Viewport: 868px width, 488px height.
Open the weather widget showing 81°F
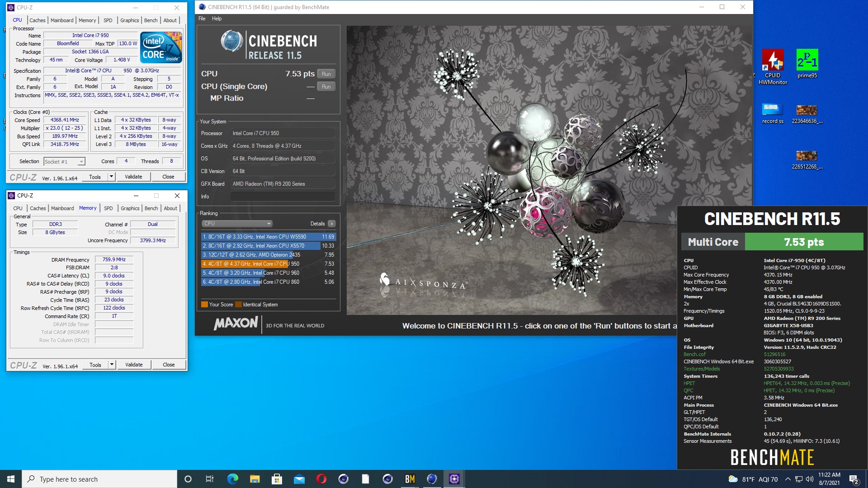click(x=753, y=479)
